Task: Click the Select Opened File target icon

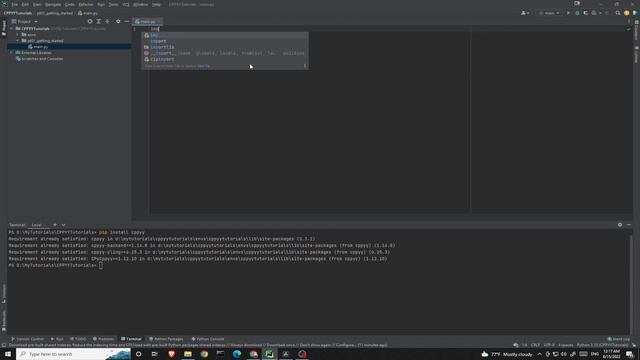Action: (x=90, y=21)
